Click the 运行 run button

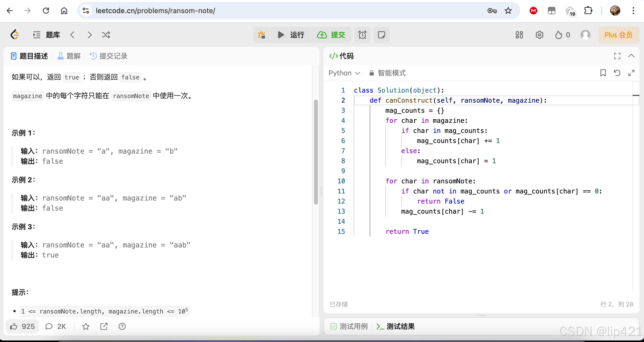291,35
